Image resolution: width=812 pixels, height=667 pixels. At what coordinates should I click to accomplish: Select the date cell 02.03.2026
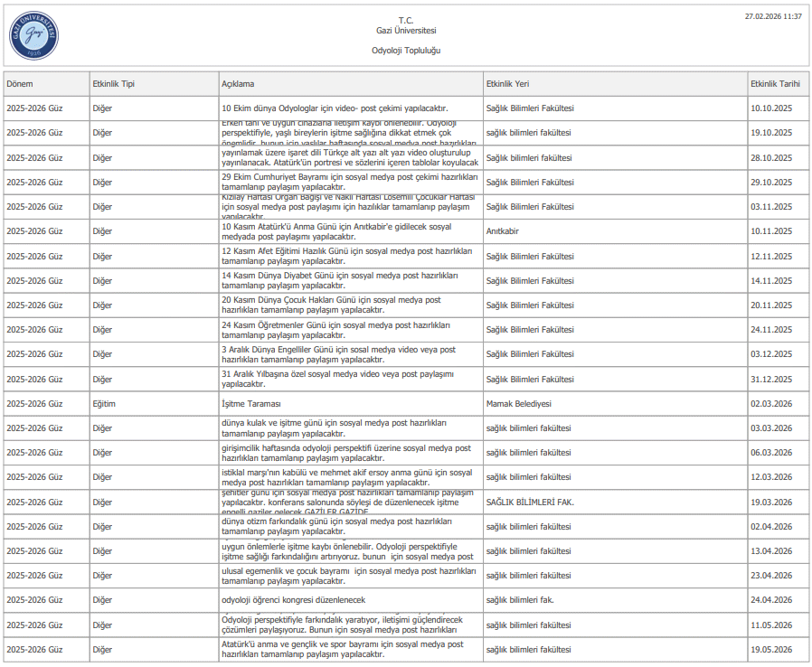(x=770, y=404)
